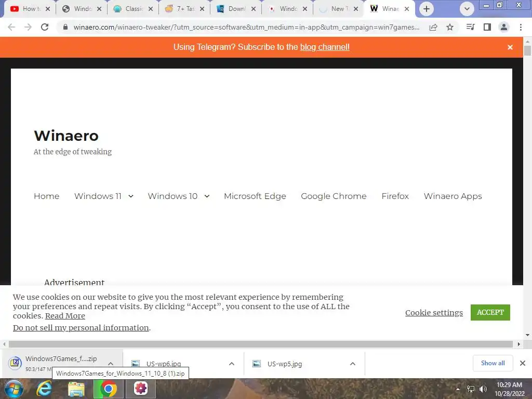Open Chrome three-dot menu
Image resolution: width=532 pixels, height=399 pixels.
coord(521,27)
